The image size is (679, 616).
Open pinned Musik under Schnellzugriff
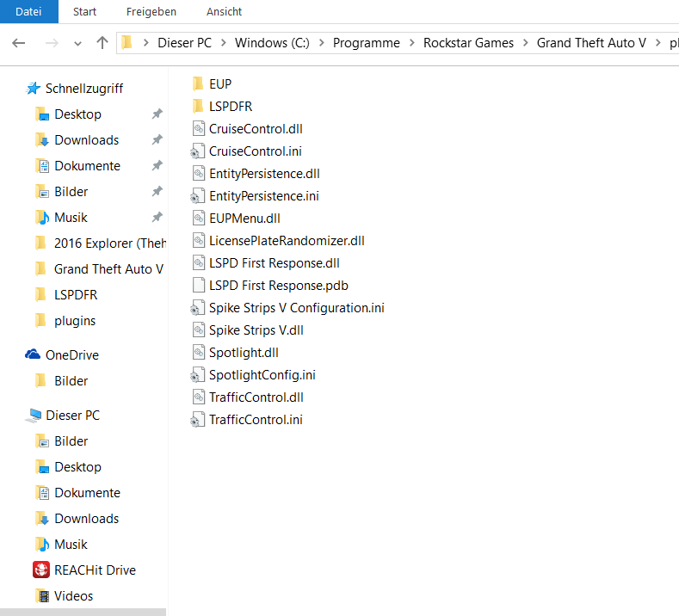point(71,218)
